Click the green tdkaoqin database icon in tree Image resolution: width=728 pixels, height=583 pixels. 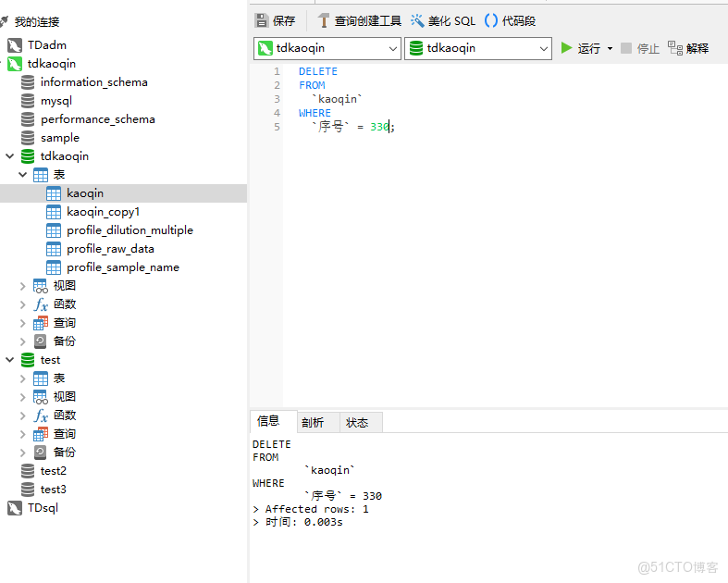pos(28,156)
